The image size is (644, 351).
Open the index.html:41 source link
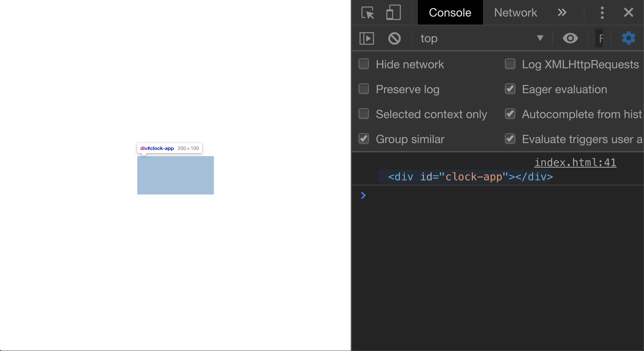click(575, 163)
